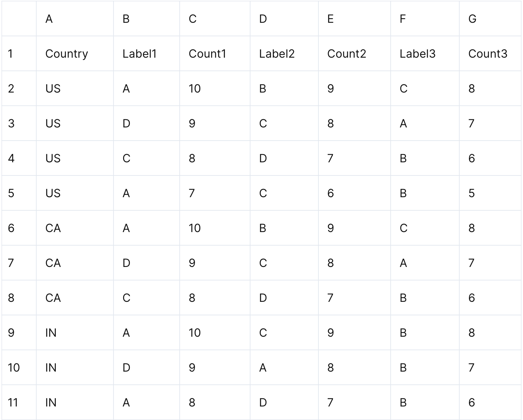Select the Count1 value in row 9
The width and height of the screenshot is (523, 420).
[195, 333]
